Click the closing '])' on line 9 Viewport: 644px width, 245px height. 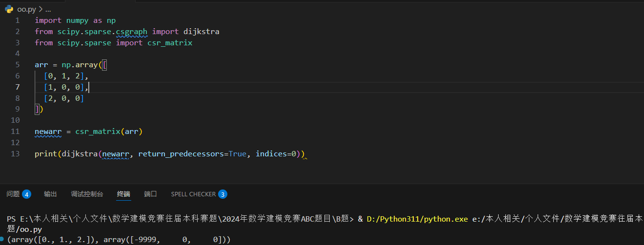(x=39, y=110)
